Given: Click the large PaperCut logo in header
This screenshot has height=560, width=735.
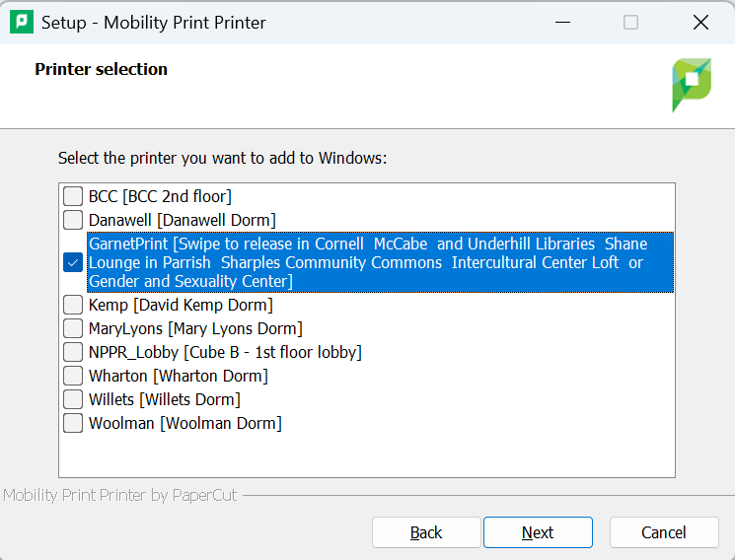Looking at the screenshot, I should 692,85.
